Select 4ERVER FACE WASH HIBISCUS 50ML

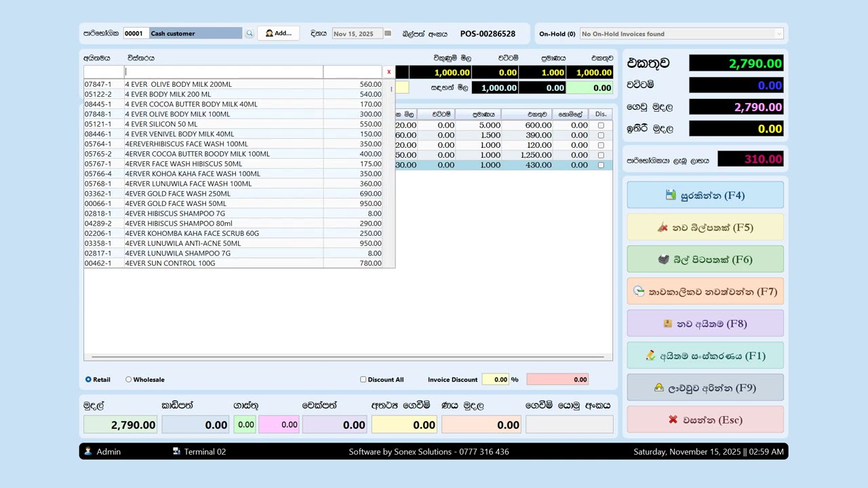pos(233,164)
